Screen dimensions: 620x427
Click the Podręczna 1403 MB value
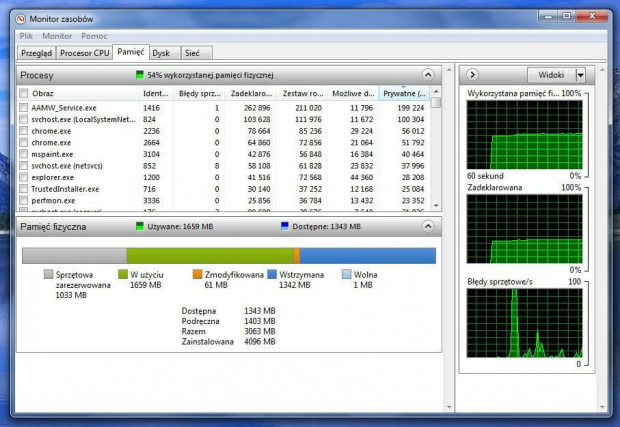click(259, 321)
